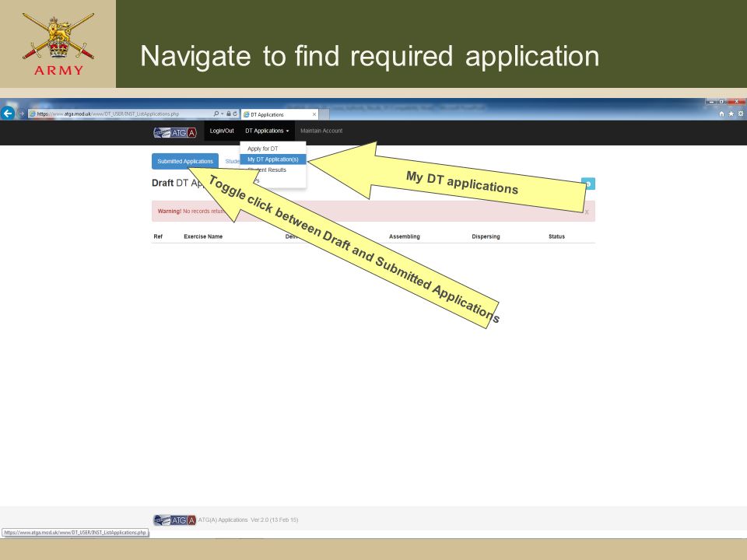Refresh the page with reload icon
This screenshot has width=747, height=560.
(235, 114)
